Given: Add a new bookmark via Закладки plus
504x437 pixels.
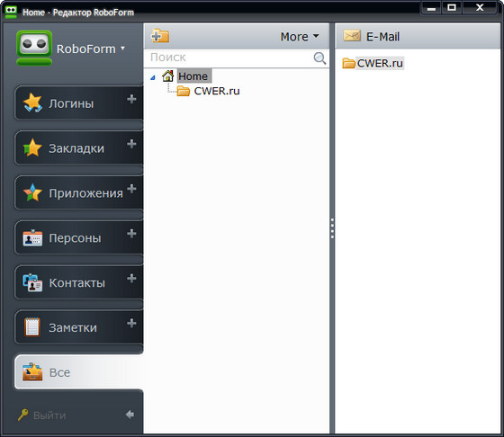Looking at the screenshot, I should [x=131, y=144].
